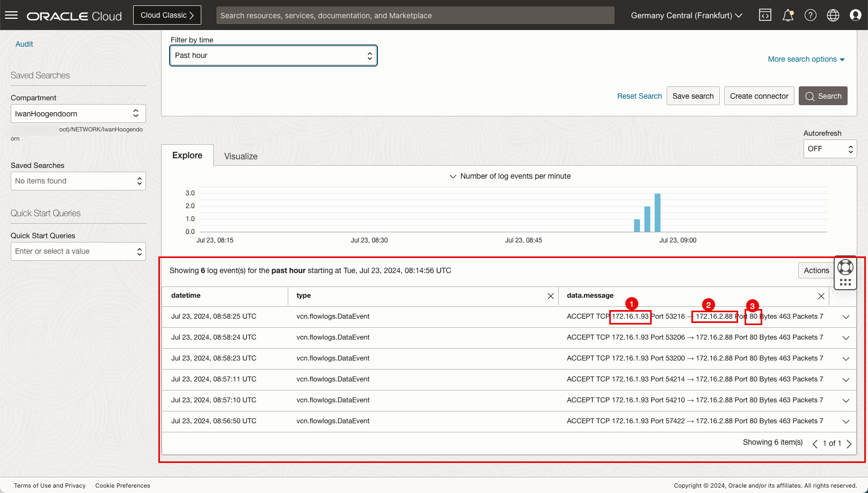The image size is (868, 493).
Task: Open the Compartment IwanHoogendoorn dropdown
Action: click(78, 114)
